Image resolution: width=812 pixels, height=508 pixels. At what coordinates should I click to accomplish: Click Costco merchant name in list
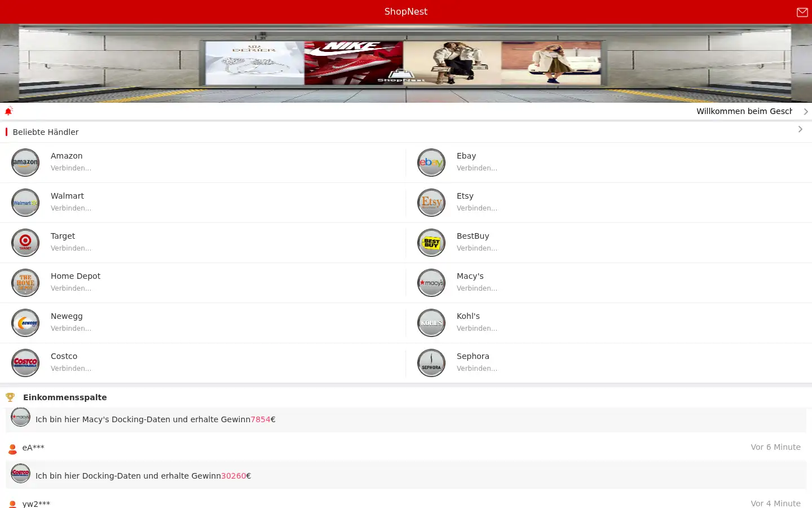pyautogui.click(x=64, y=356)
